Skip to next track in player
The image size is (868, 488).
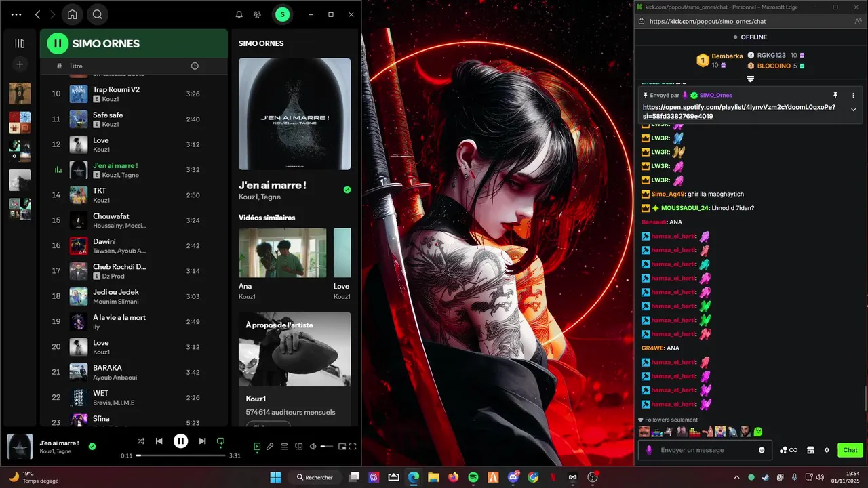202,441
